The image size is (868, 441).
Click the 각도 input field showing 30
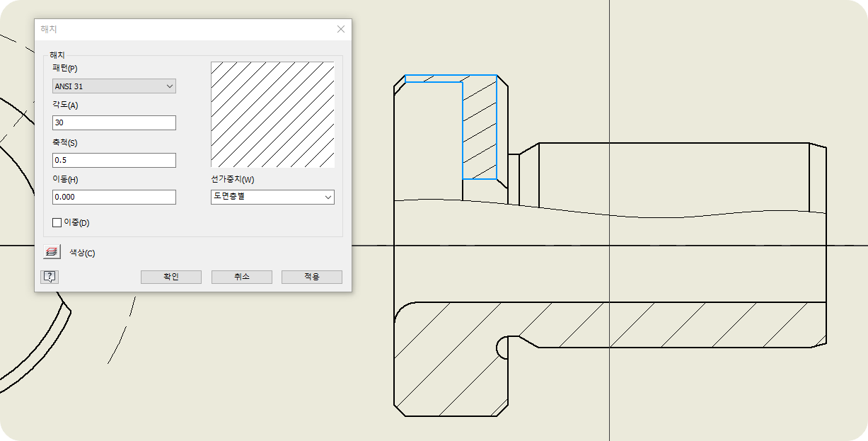[x=114, y=123]
